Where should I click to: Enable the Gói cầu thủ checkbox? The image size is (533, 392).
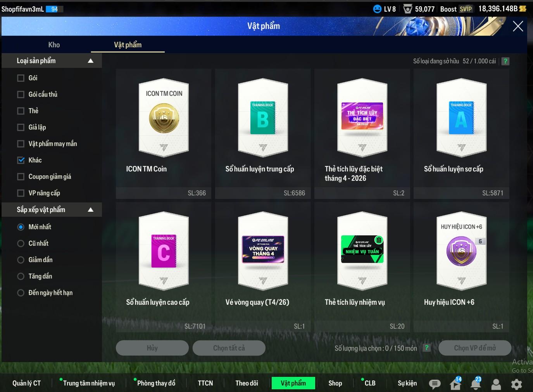point(21,95)
